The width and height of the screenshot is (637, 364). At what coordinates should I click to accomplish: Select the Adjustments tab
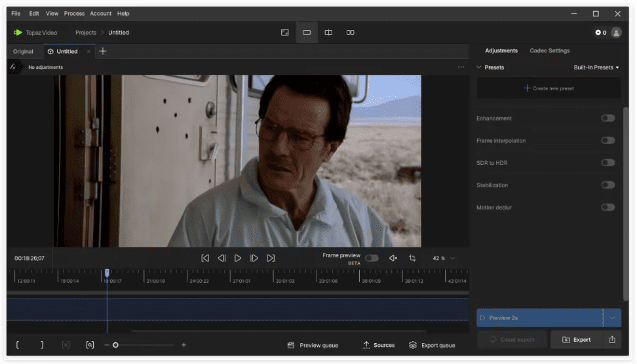coord(501,50)
